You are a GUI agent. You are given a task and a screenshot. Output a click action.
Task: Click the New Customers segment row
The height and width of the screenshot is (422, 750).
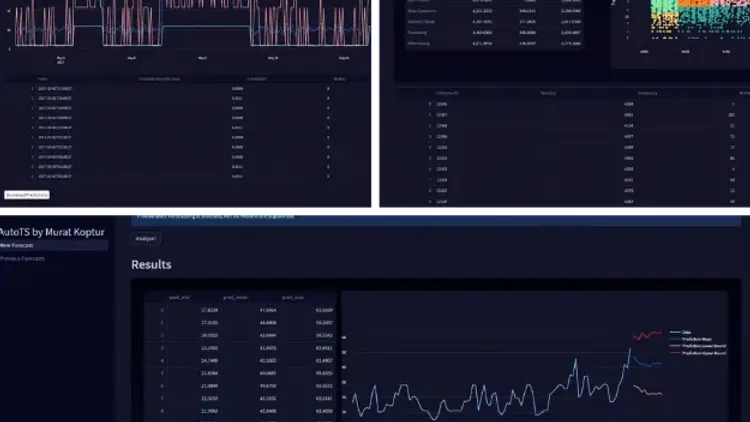click(x=494, y=11)
